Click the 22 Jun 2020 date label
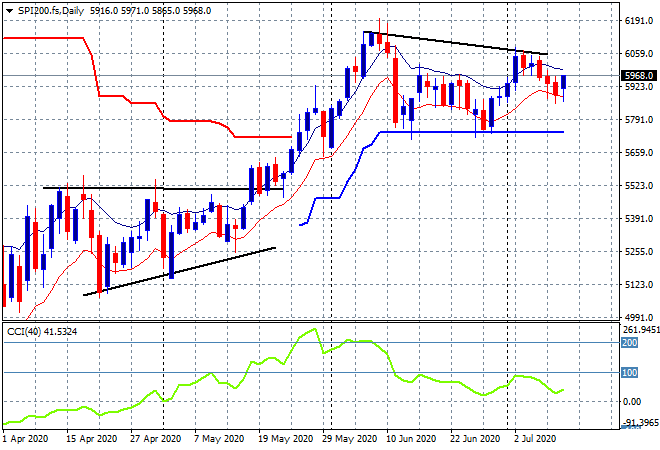The width and height of the screenshot is (660, 450). (x=475, y=439)
